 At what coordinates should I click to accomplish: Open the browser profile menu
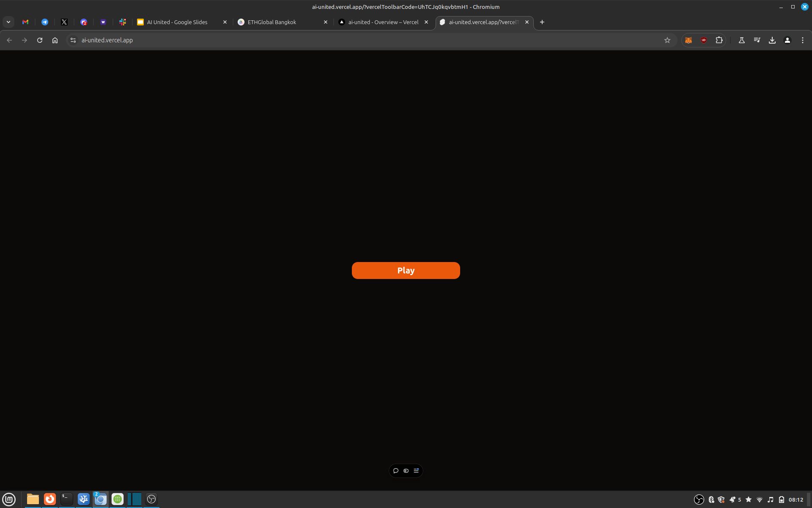point(787,40)
